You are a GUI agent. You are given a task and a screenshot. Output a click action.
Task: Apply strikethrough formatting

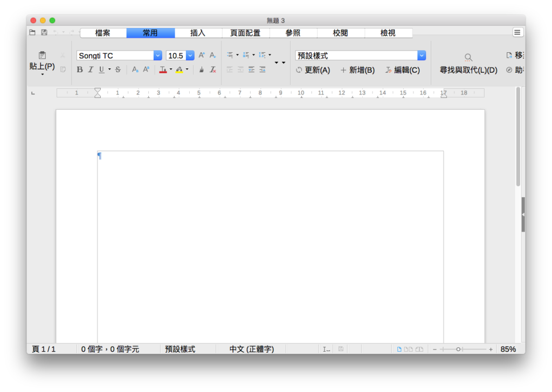click(x=118, y=69)
